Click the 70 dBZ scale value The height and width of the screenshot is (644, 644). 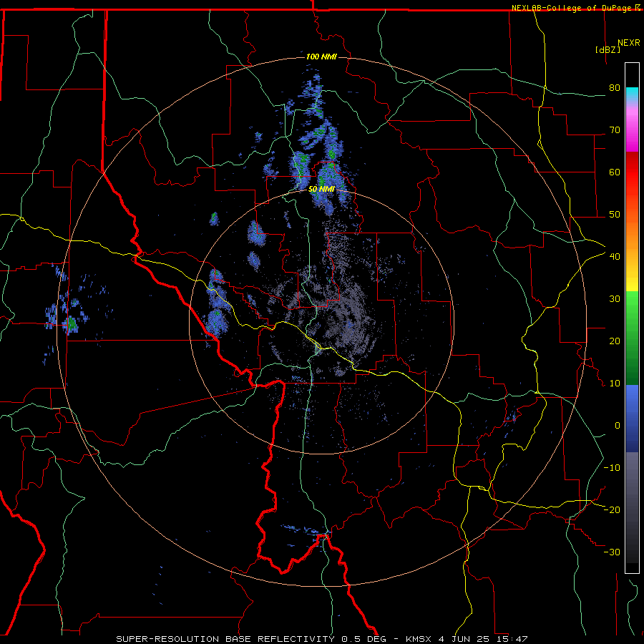(615, 130)
